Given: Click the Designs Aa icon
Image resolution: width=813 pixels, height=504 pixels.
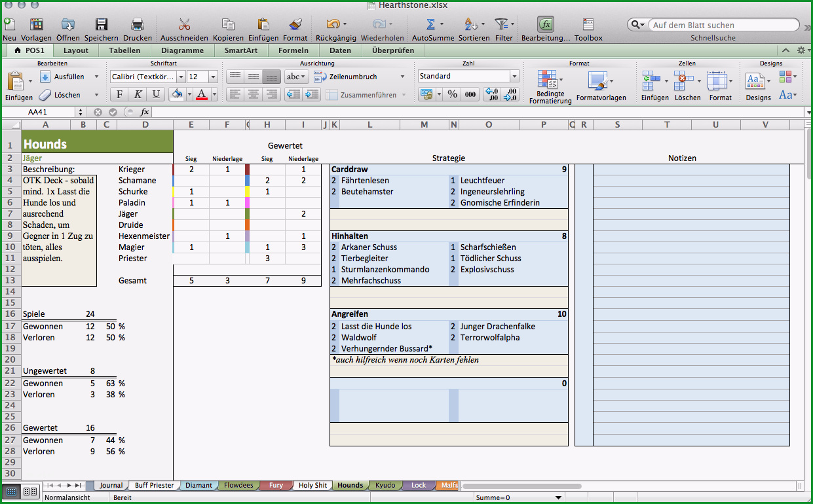Looking at the screenshot, I should (x=755, y=81).
